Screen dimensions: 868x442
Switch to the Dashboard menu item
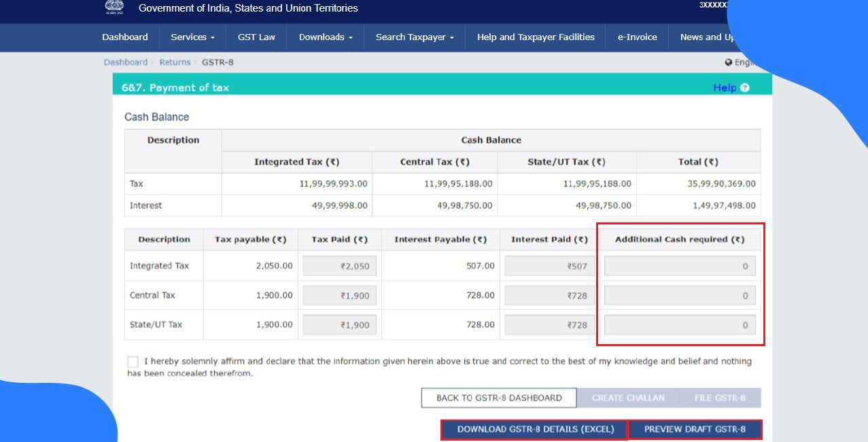(x=125, y=37)
